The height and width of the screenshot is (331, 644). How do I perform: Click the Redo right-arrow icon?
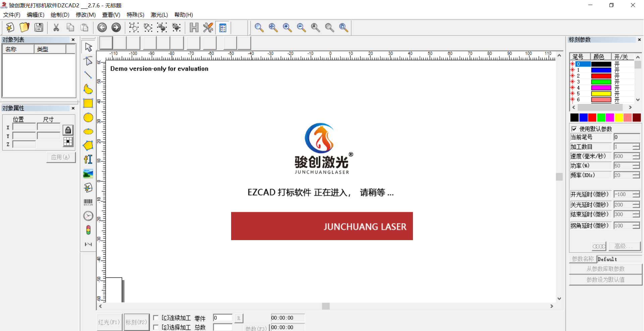(x=116, y=27)
